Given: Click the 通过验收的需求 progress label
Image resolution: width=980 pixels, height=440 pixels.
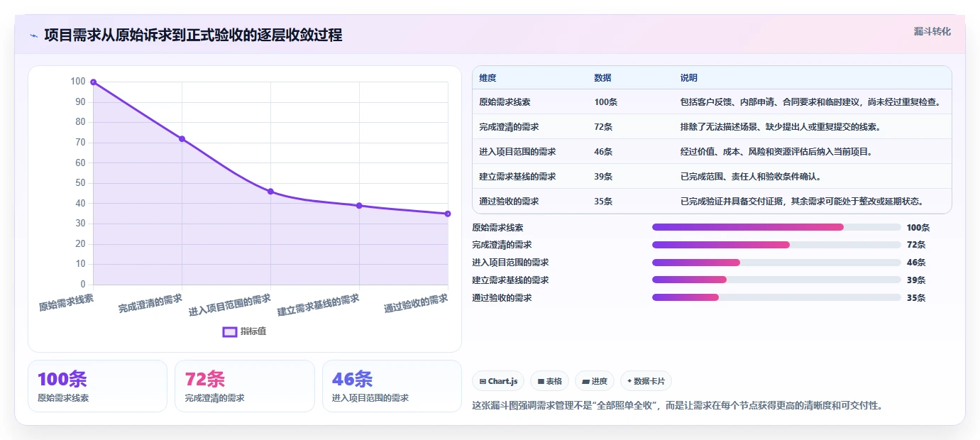Looking at the screenshot, I should pos(502,298).
